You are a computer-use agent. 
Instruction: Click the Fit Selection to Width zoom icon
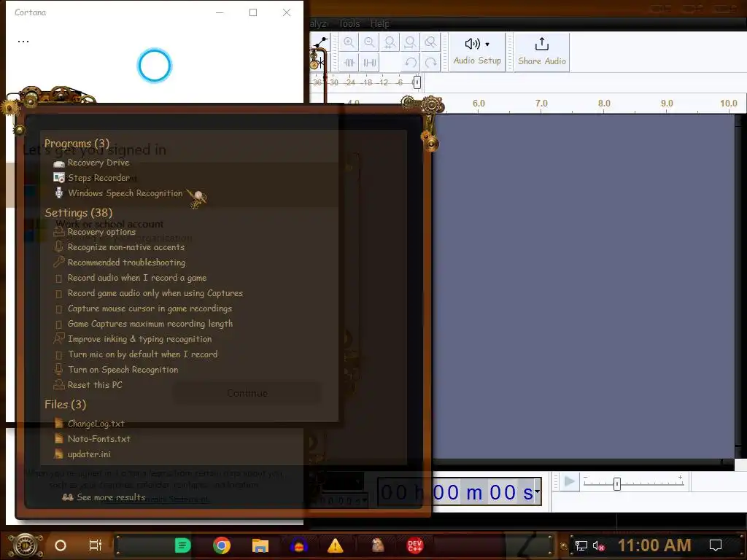[x=390, y=42]
